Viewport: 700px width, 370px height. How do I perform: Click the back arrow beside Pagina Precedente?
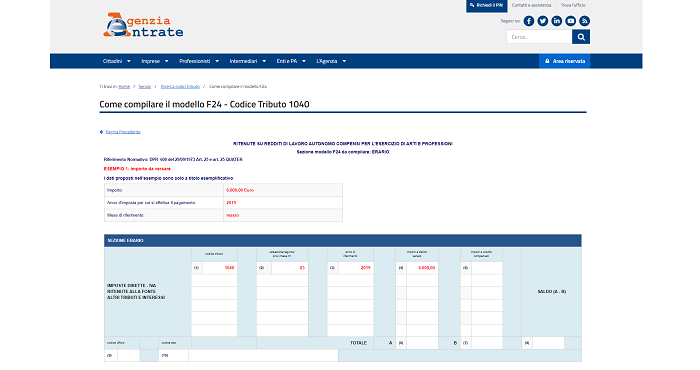click(x=101, y=132)
